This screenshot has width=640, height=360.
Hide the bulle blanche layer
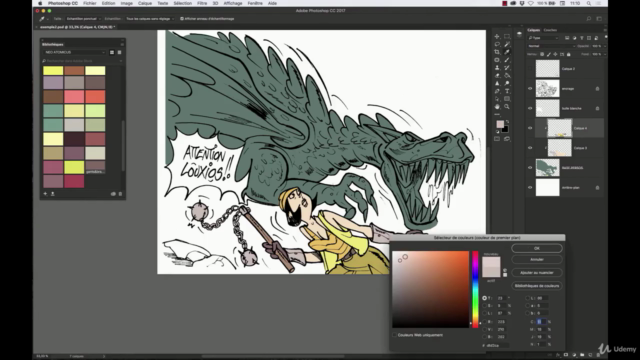[x=530, y=108]
